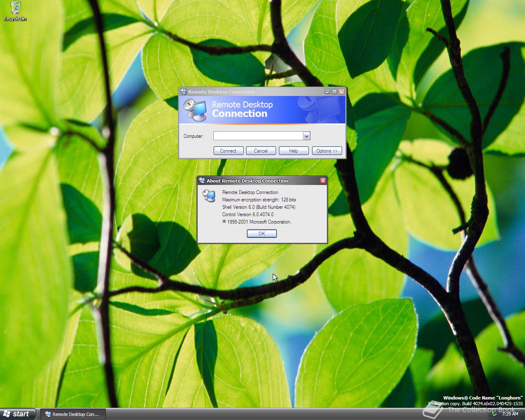The height and width of the screenshot is (420, 525).
Task: Click the Remote Desktop Connection title bar icon
Action: click(x=184, y=91)
